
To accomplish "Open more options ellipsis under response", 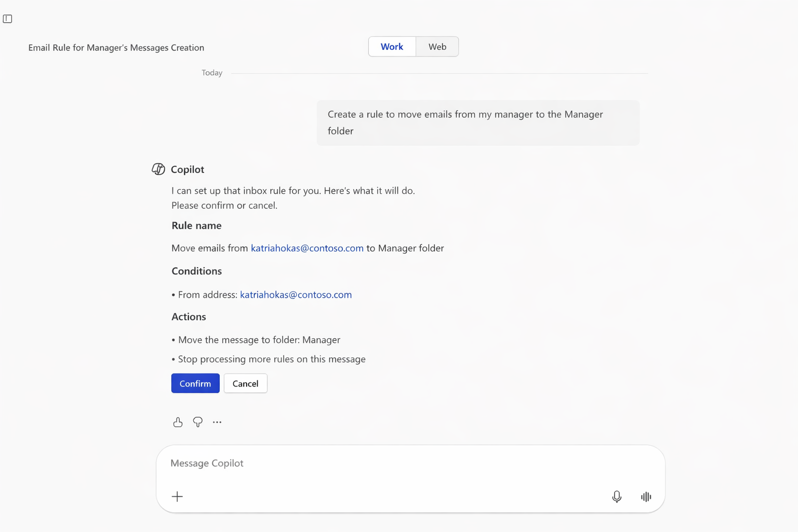I will [x=217, y=422].
